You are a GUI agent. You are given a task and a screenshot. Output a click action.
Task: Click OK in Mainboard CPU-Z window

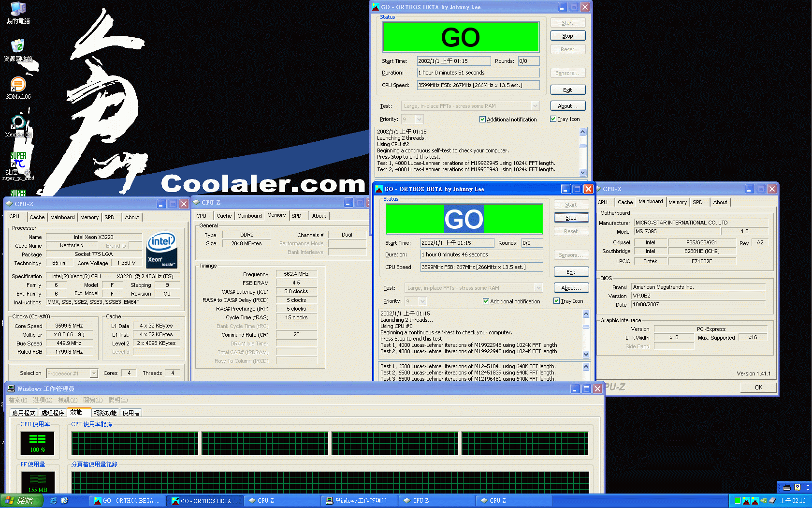(x=758, y=387)
